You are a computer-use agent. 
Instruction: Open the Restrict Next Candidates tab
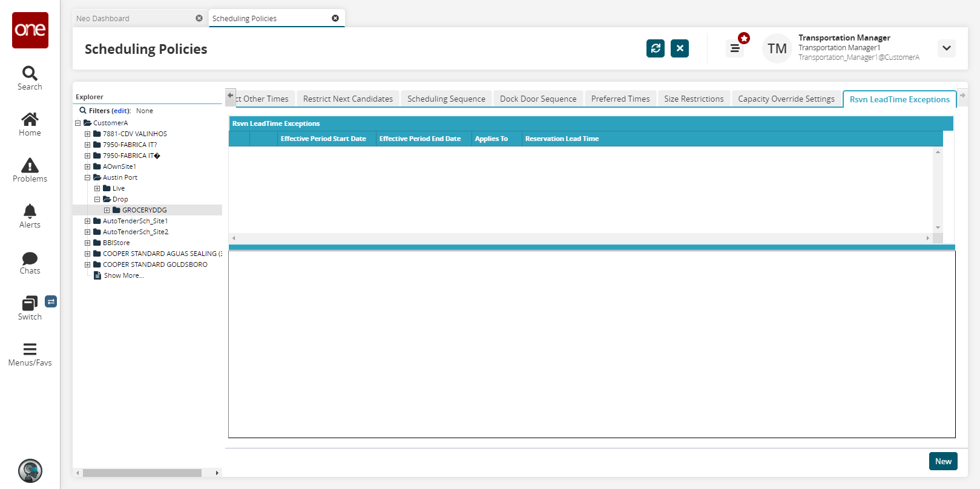[348, 99]
